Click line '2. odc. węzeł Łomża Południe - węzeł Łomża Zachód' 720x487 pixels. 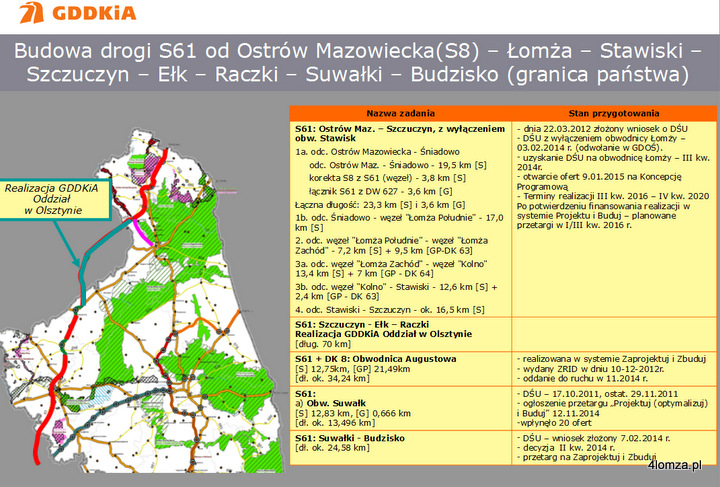click(391, 246)
